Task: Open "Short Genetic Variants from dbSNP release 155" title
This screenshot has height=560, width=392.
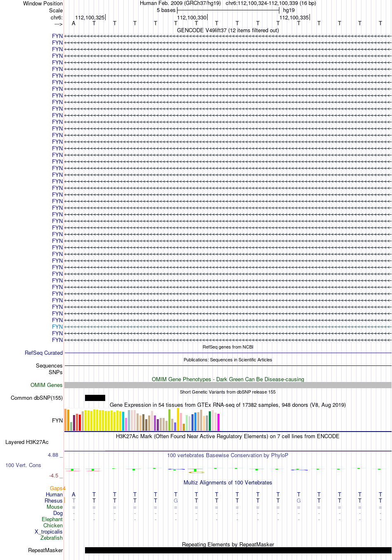Action: click(228, 392)
